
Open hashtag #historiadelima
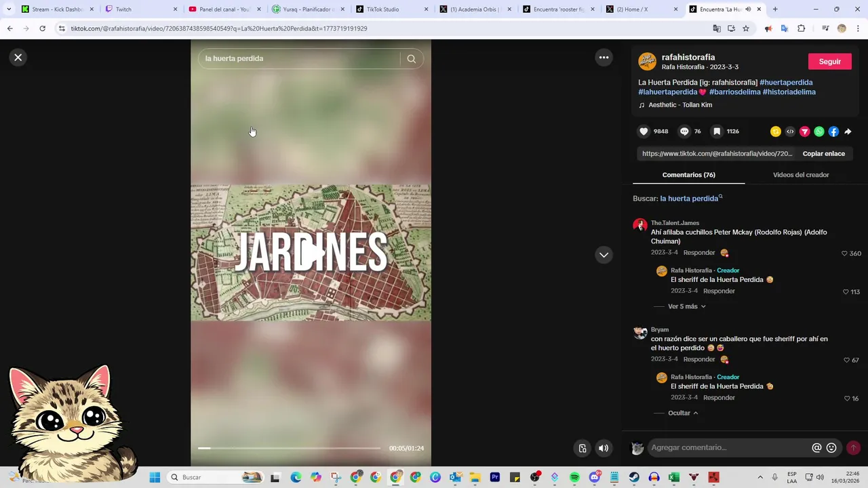coord(789,91)
